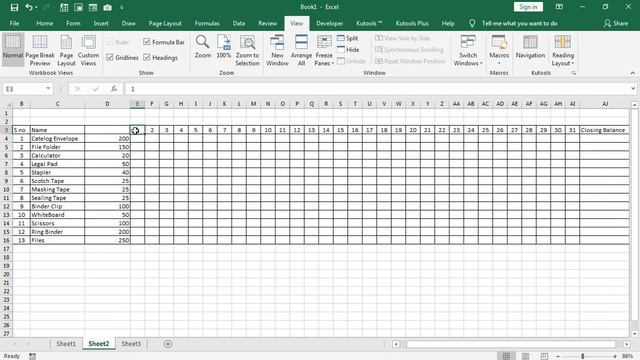The width and height of the screenshot is (640, 360).
Task: Click Split window button
Action: tap(348, 38)
